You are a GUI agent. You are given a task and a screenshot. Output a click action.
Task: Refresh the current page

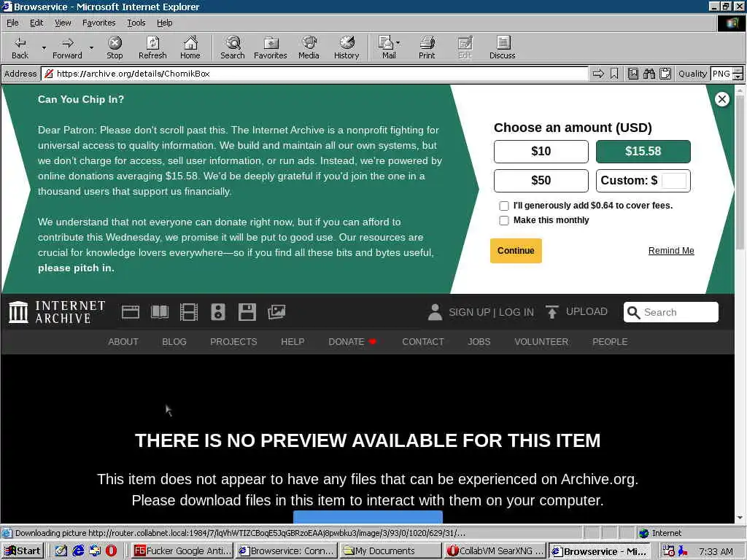[152, 47]
